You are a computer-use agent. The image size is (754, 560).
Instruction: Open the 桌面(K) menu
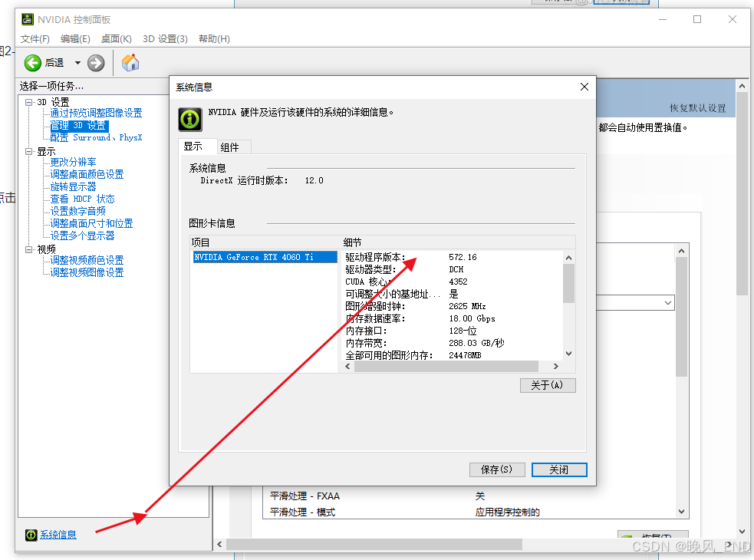[117, 39]
